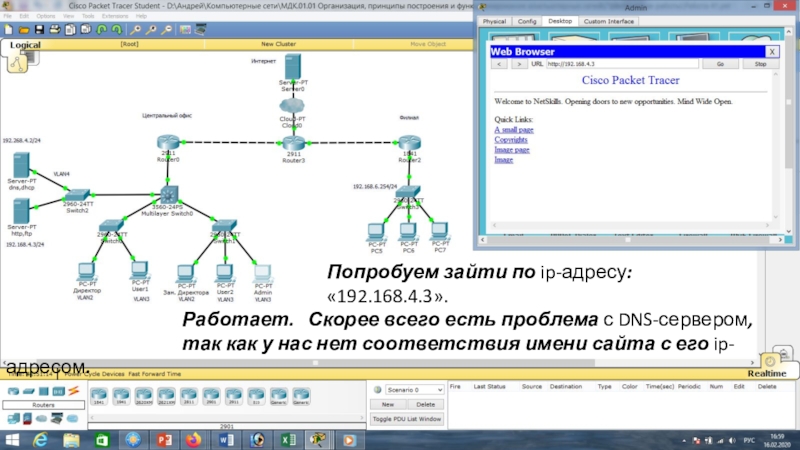Viewport: 800px width, 450px height.
Task: Select the End Devices category icon
Action: click(x=13, y=419)
